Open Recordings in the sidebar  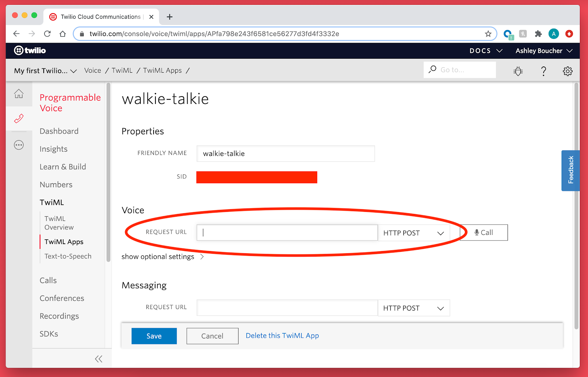[59, 316]
